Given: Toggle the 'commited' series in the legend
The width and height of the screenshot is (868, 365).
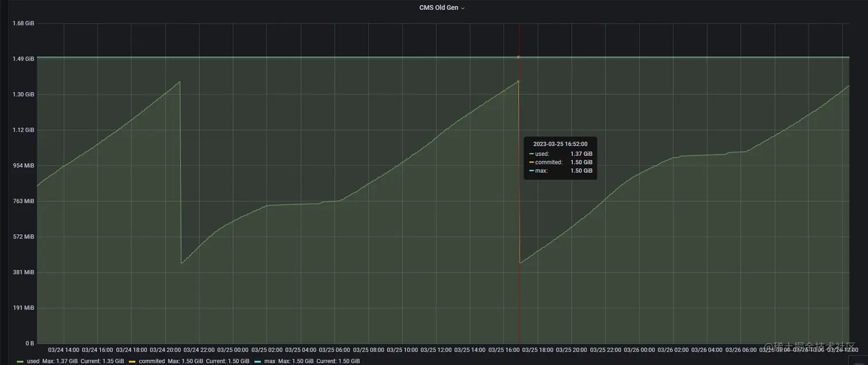Looking at the screenshot, I should pyautogui.click(x=152, y=361).
